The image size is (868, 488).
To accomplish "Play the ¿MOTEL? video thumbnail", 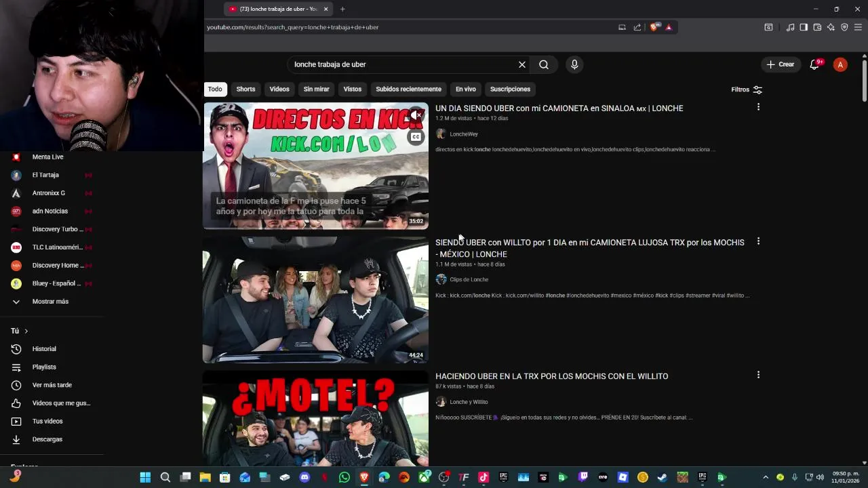I will (315, 419).
